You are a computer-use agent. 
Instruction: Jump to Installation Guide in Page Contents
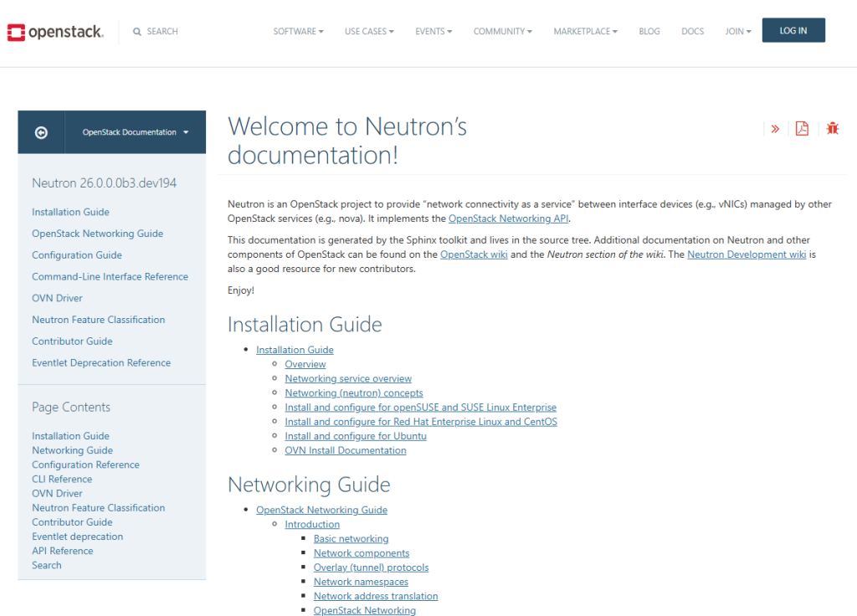pos(70,436)
